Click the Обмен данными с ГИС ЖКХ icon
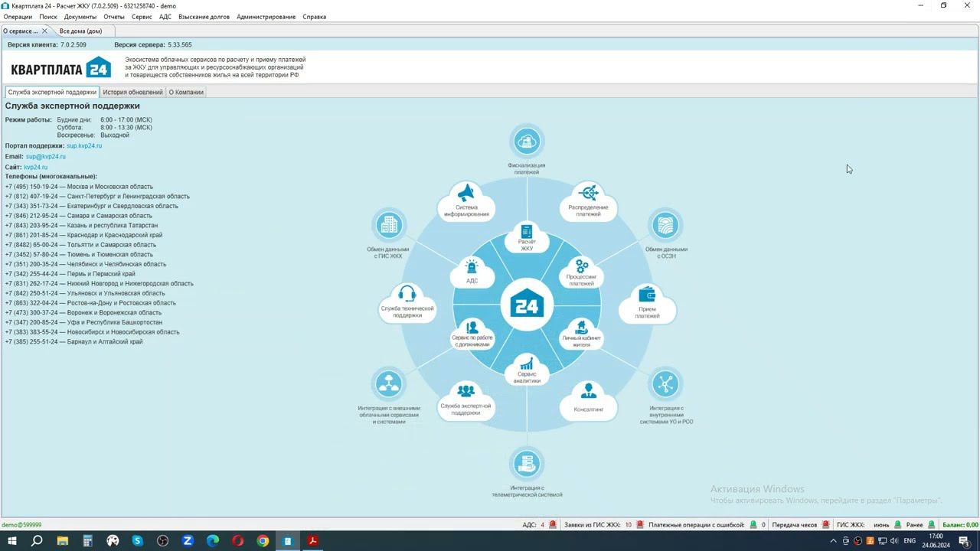 (390, 225)
